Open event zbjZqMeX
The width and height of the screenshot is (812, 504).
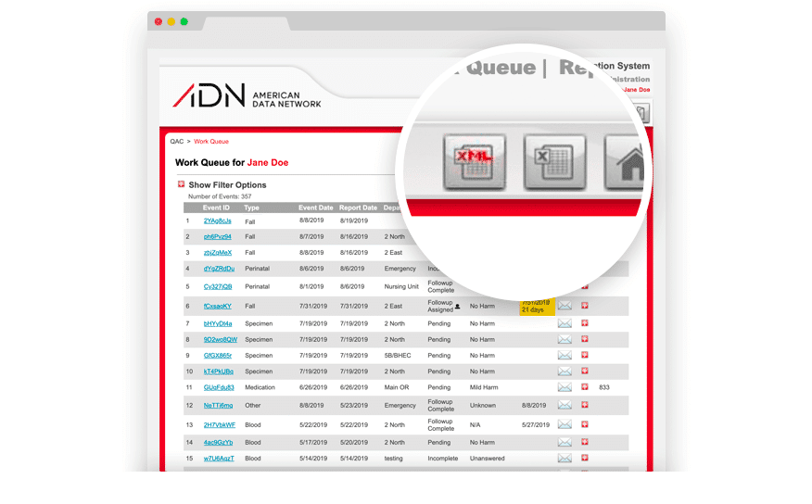point(218,253)
